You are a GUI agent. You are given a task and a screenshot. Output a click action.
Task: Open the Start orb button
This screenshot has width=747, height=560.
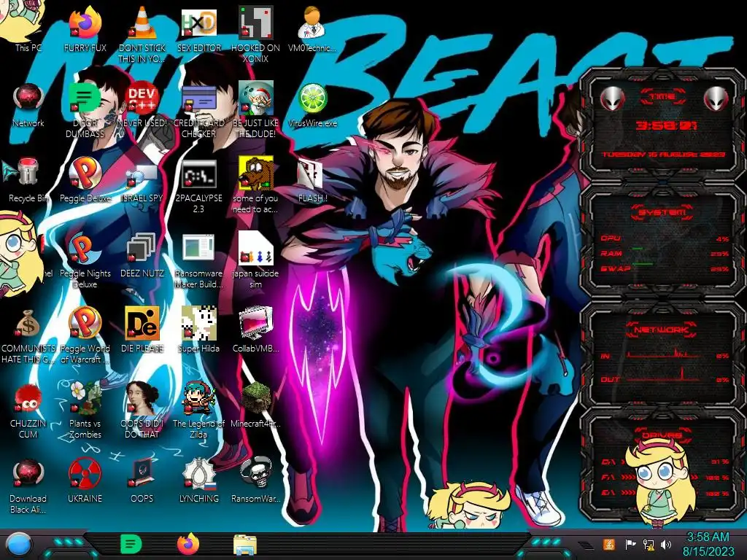(19, 544)
